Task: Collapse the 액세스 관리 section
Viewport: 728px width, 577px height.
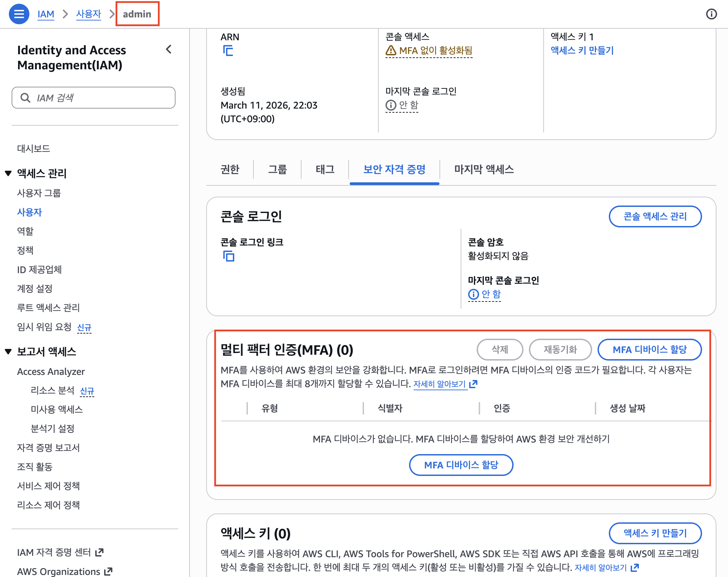Action: [9, 173]
